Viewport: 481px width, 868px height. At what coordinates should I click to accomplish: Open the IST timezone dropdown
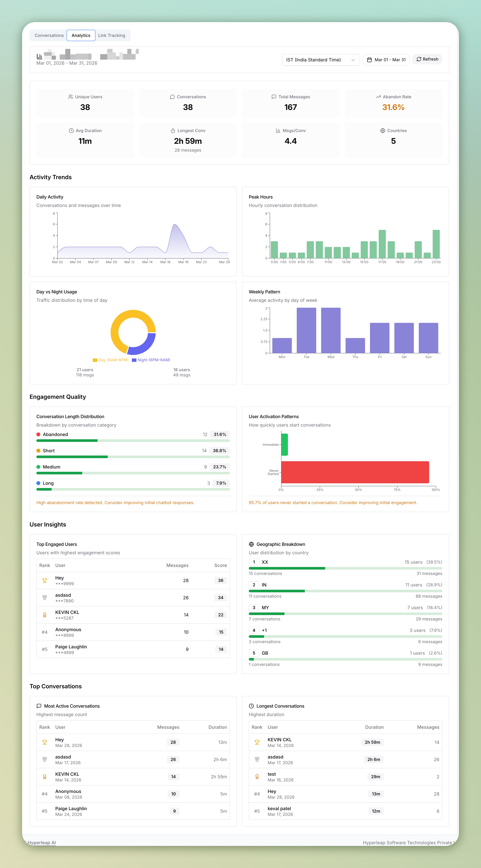320,60
